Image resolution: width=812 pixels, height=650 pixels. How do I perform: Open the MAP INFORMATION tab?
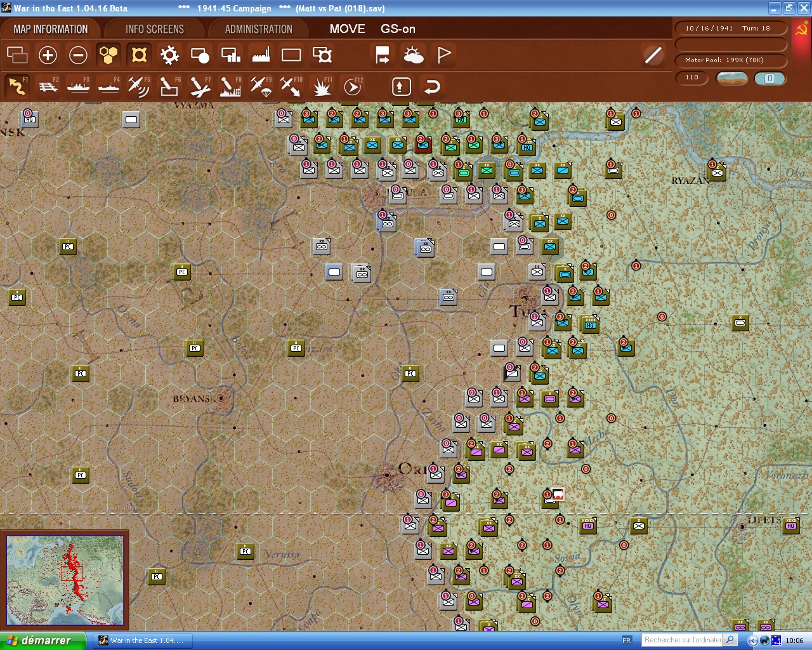coord(51,29)
